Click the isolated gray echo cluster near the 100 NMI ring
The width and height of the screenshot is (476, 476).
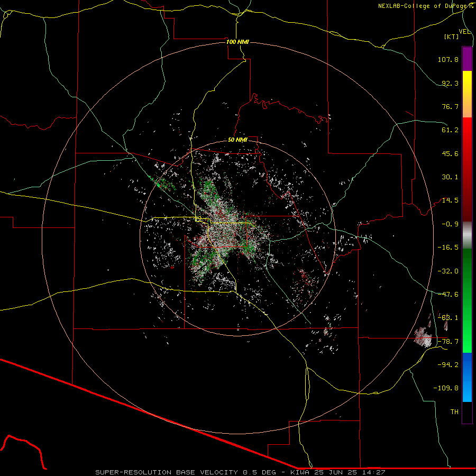[424, 337]
